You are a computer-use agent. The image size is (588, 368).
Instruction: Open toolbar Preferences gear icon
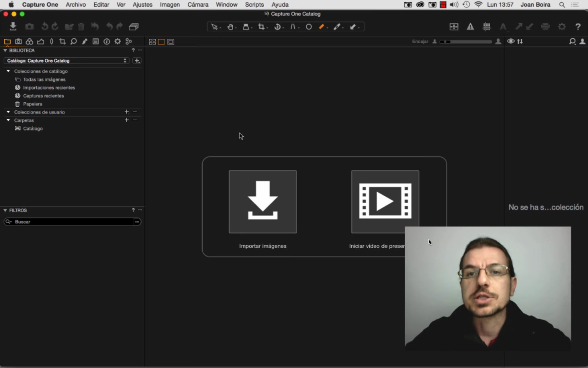tap(562, 27)
